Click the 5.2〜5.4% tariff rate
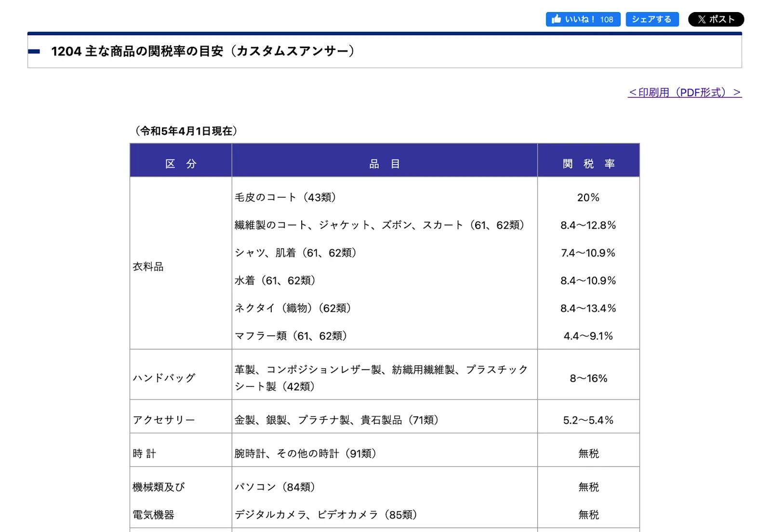This screenshot has width=771, height=532. pyautogui.click(x=588, y=420)
